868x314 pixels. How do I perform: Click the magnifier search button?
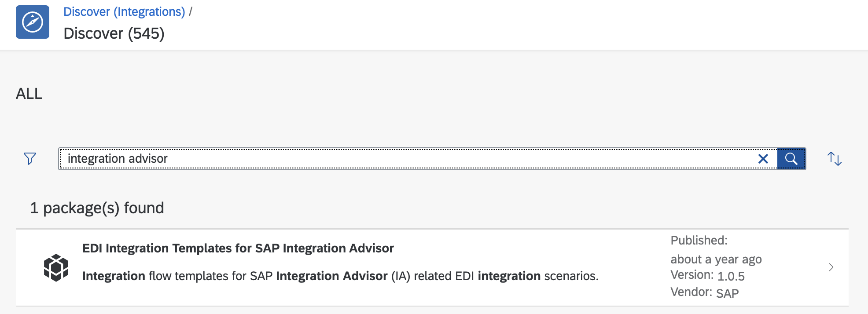791,159
